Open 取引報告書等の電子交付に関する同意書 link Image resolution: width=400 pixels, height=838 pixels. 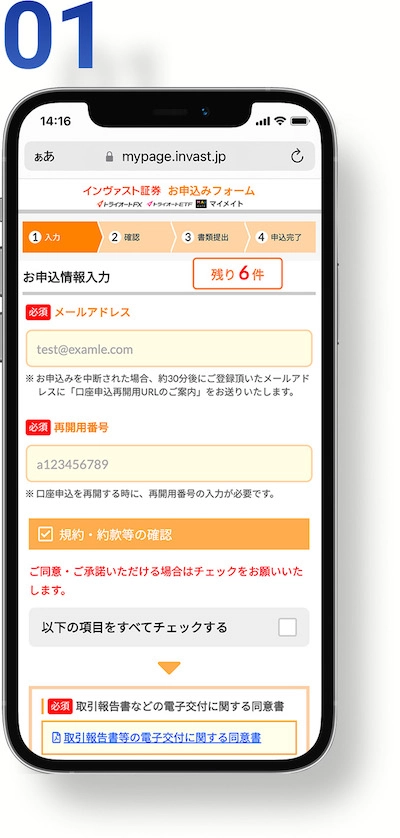[x=162, y=738]
